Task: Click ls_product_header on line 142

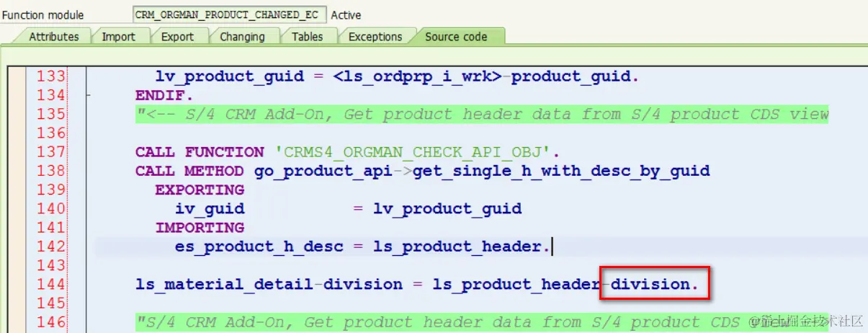Action: (457, 247)
